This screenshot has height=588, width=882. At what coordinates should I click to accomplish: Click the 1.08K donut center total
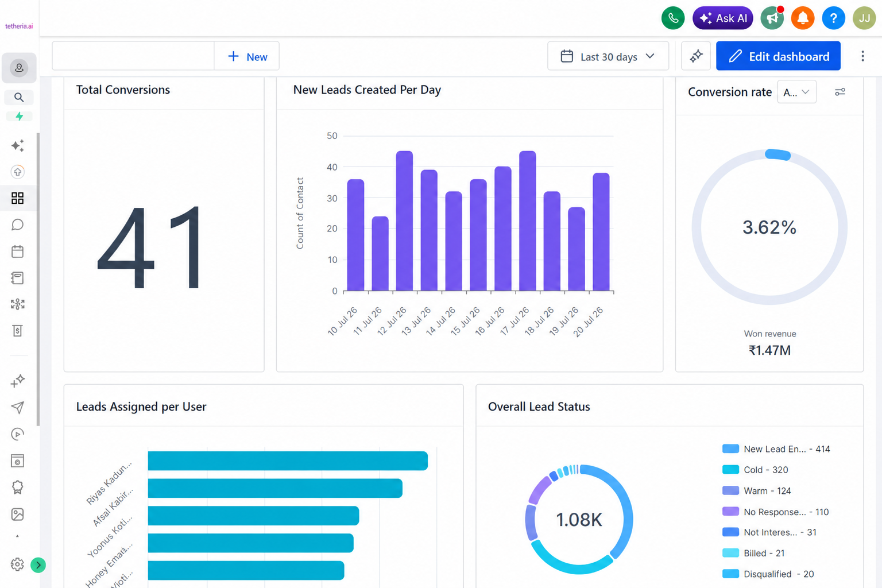point(579,520)
